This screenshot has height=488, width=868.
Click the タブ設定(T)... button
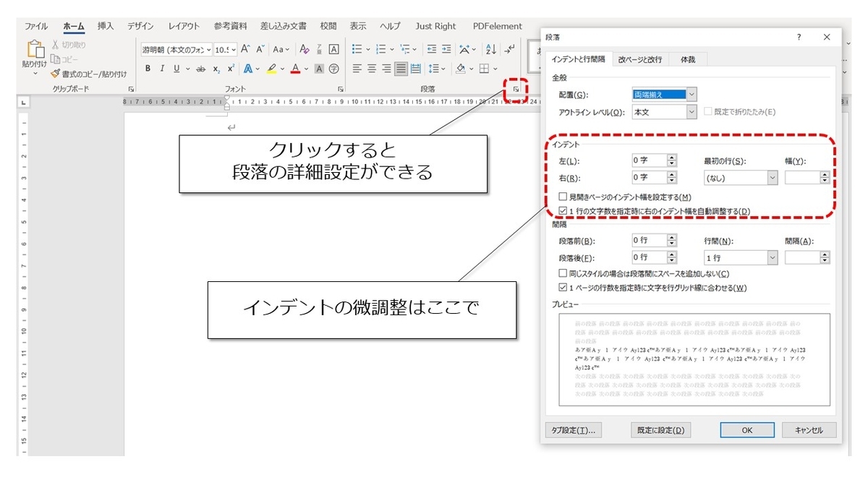click(572, 430)
